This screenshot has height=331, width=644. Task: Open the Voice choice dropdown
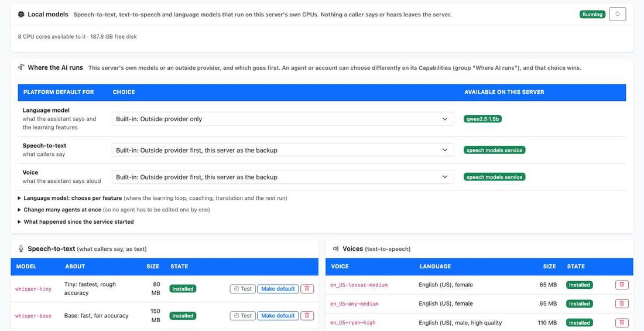[x=283, y=177]
